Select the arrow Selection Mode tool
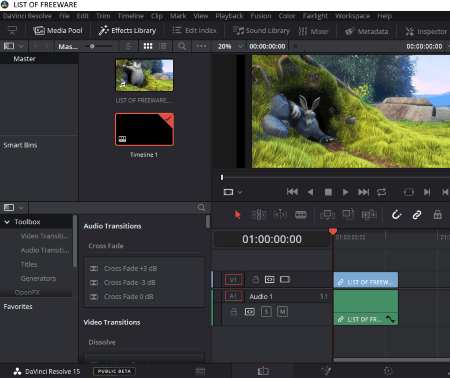 tap(237, 215)
